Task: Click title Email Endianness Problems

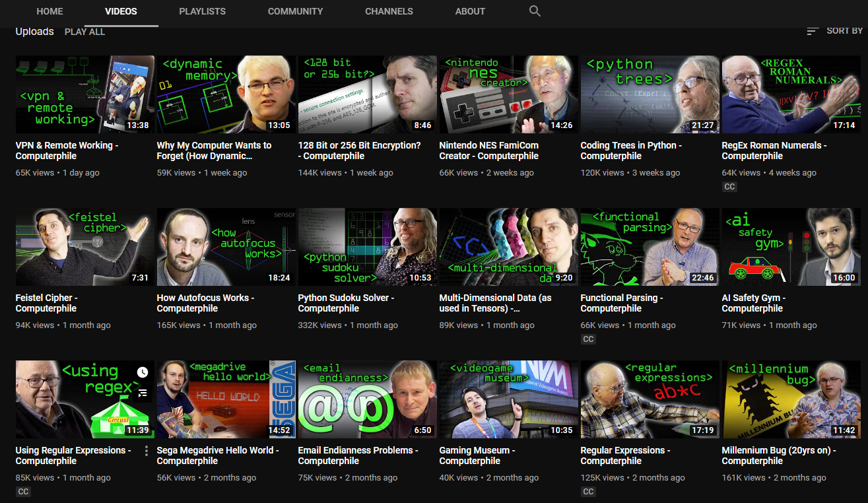Action: click(x=358, y=455)
